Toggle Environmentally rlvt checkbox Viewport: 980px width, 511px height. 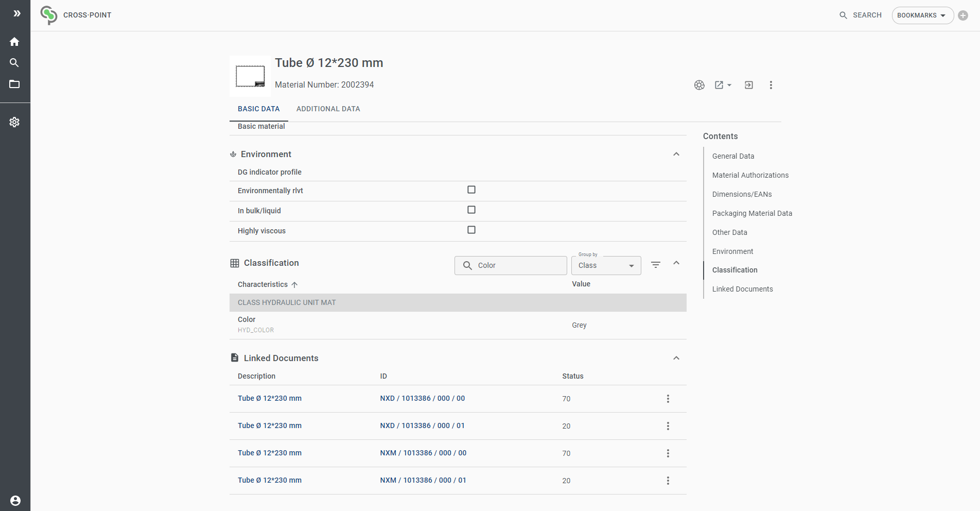click(471, 190)
